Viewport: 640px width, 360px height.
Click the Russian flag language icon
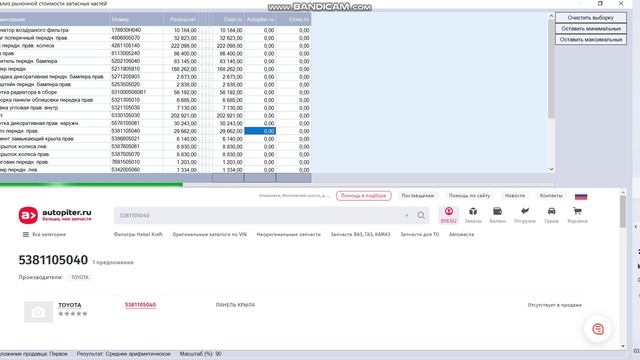tap(581, 196)
